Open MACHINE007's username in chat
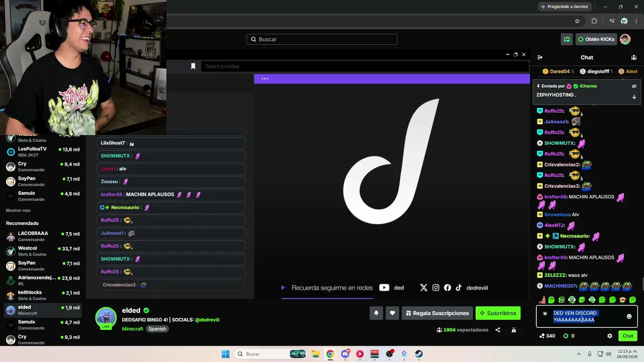Viewport: 644px width, 362px height. [x=560, y=286]
